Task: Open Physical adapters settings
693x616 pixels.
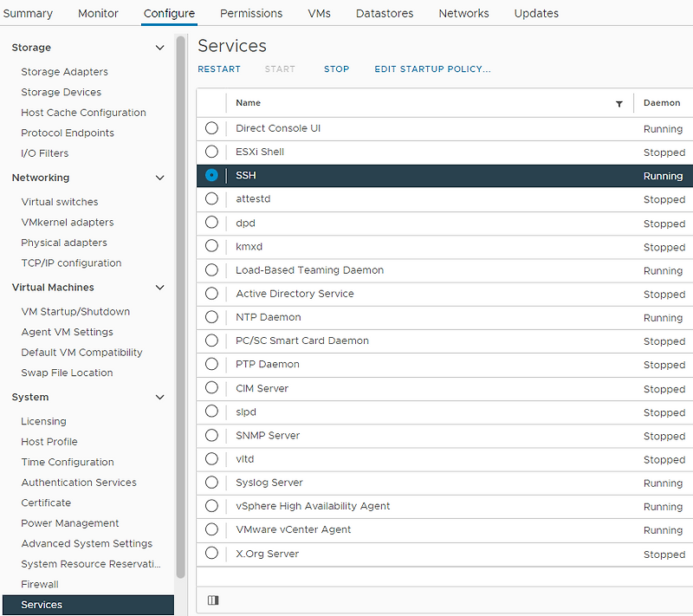Action: tap(64, 243)
